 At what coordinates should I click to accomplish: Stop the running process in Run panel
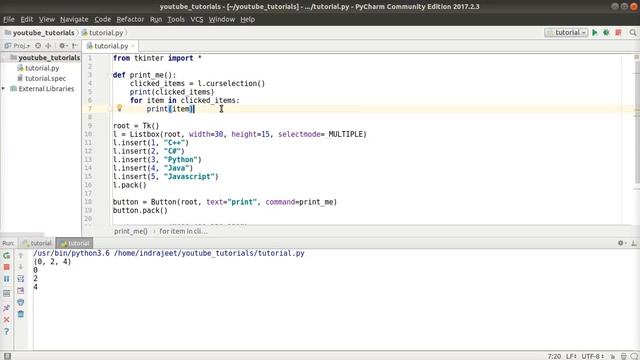click(x=7, y=267)
